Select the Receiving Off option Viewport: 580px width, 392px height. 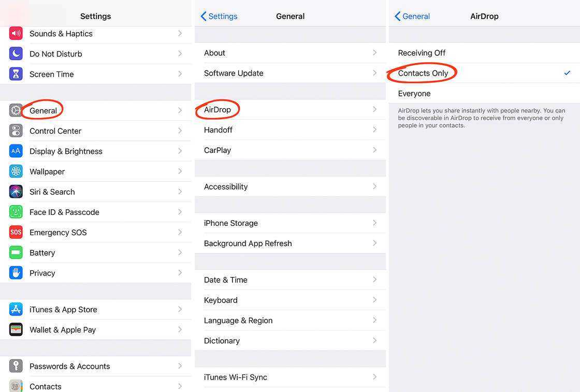422,53
